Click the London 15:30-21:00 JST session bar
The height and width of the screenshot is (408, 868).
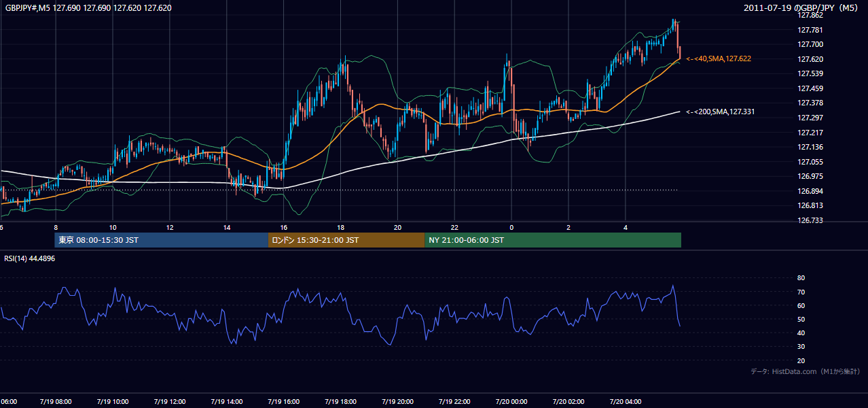[x=346, y=240]
